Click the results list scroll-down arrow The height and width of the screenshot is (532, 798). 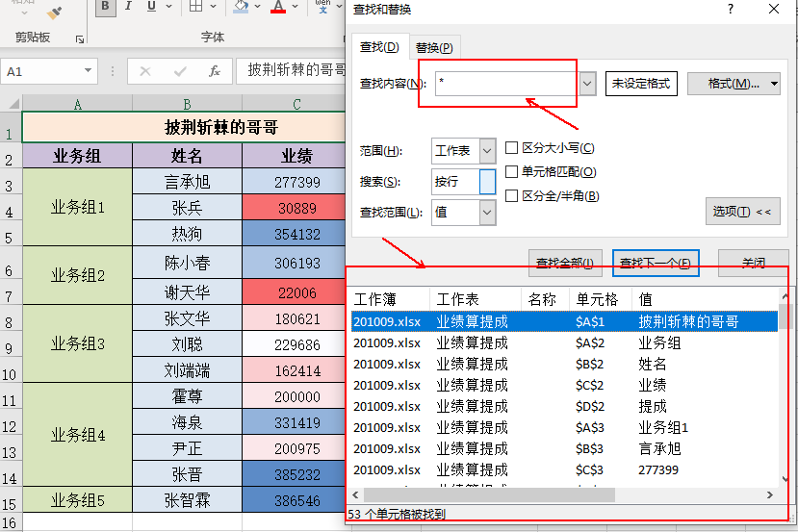click(785, 479)
